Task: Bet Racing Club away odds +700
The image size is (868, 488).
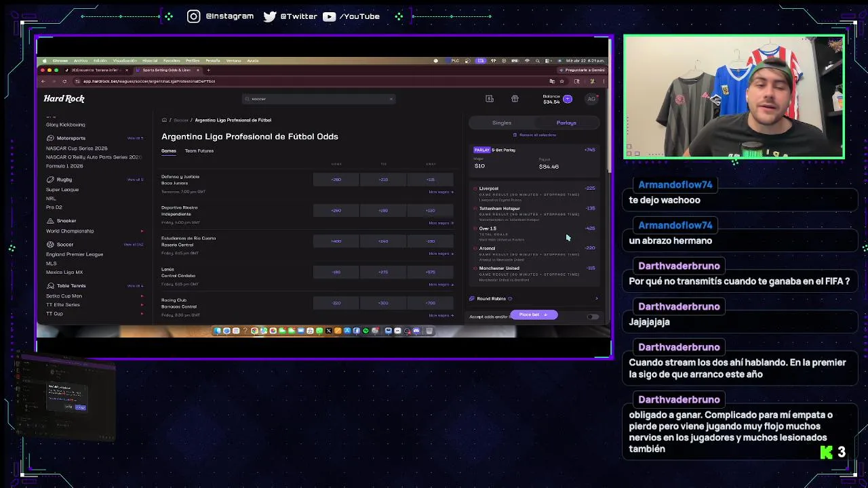Action: coord(431,303)
